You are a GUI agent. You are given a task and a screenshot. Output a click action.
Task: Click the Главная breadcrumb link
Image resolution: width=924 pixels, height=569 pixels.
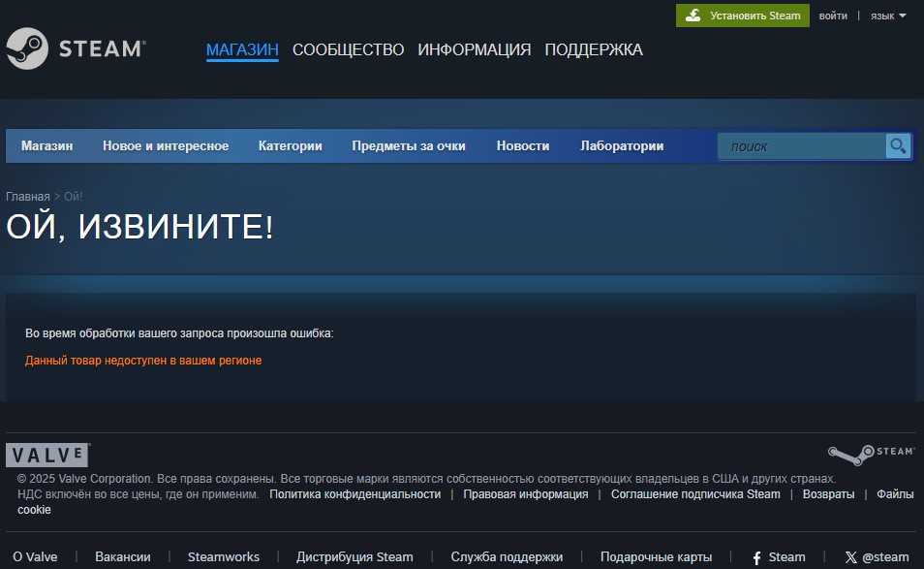click(27, 197)
